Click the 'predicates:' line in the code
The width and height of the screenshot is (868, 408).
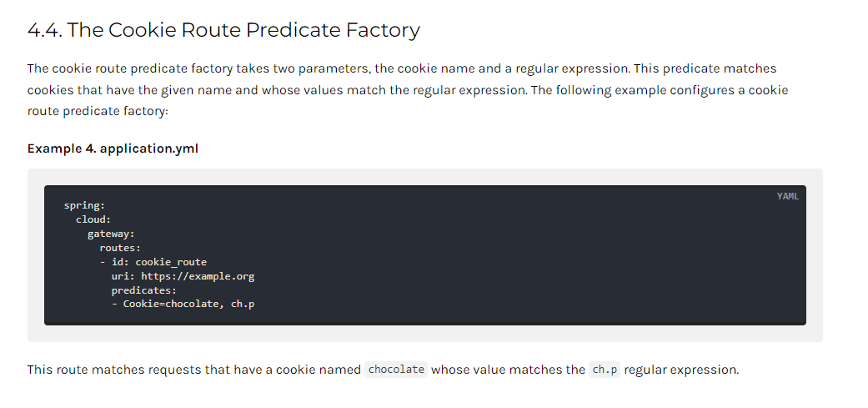point(144,290)
